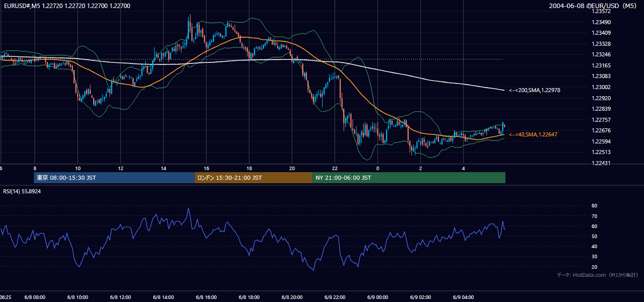Click the RSI(14) 55.8924 indicator label
Viewport: 644px width, 302px height.
click(22, 191)
